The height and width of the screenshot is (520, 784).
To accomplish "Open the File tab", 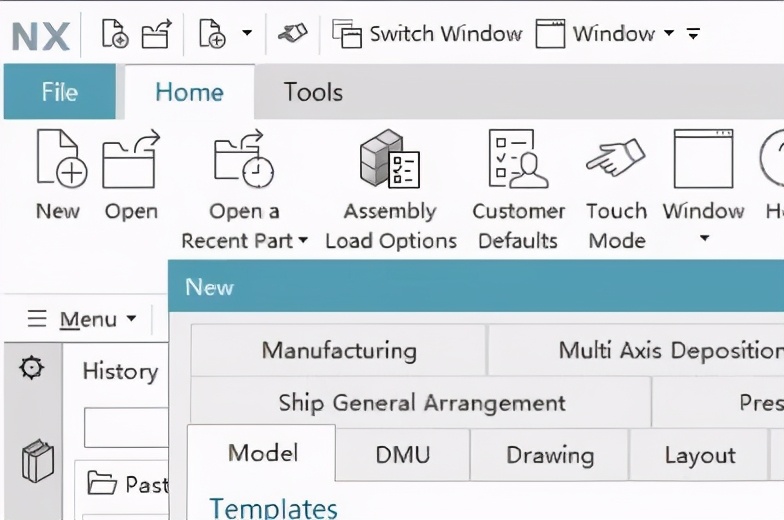I will pos(60,92).
